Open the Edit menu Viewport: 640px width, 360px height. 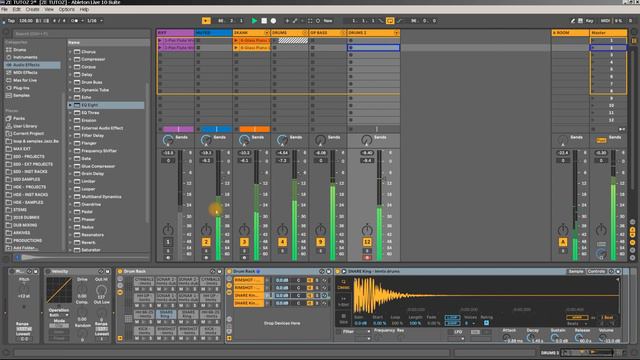[17, 9]
